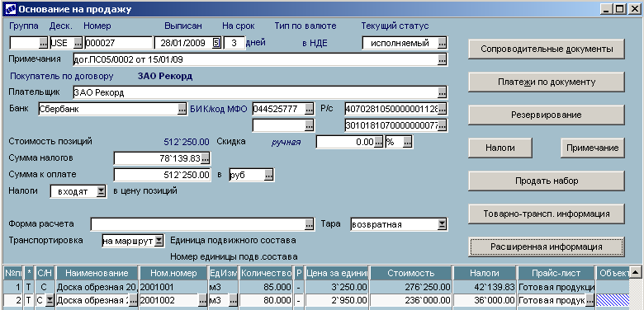Screen dimensions: 644x310
Task: Open name lookup in table row 2
Action: coord(133,301)
